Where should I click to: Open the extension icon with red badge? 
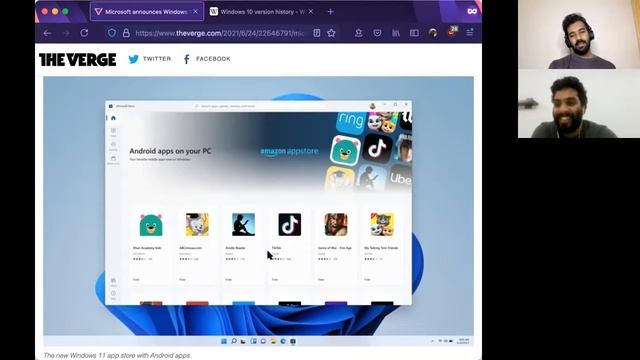pos(452,32)
